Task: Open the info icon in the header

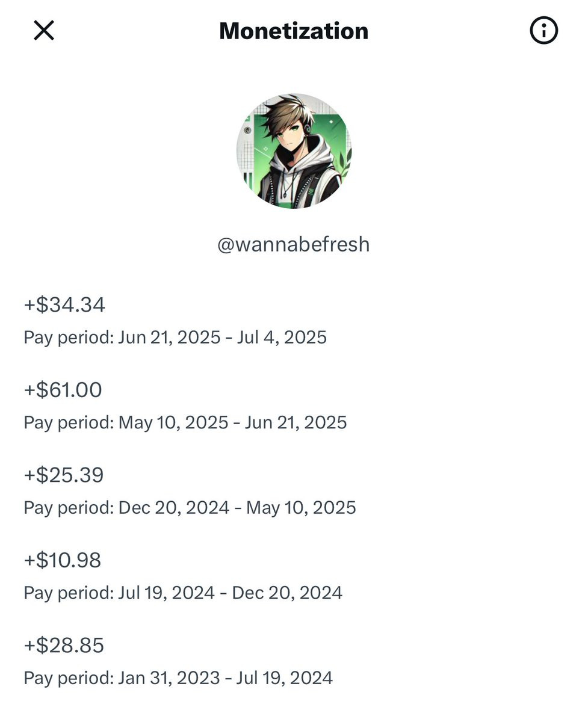Action: [543, 30]
